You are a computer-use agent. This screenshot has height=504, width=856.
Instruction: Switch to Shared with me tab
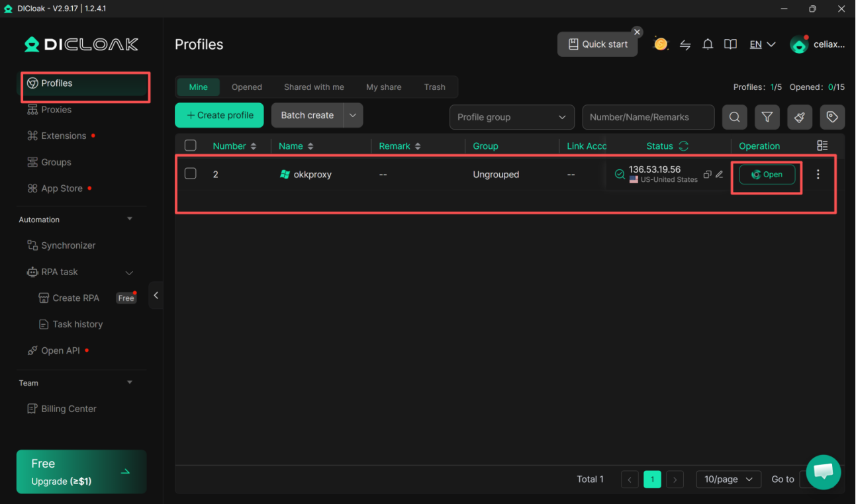[x=314, y=87]
